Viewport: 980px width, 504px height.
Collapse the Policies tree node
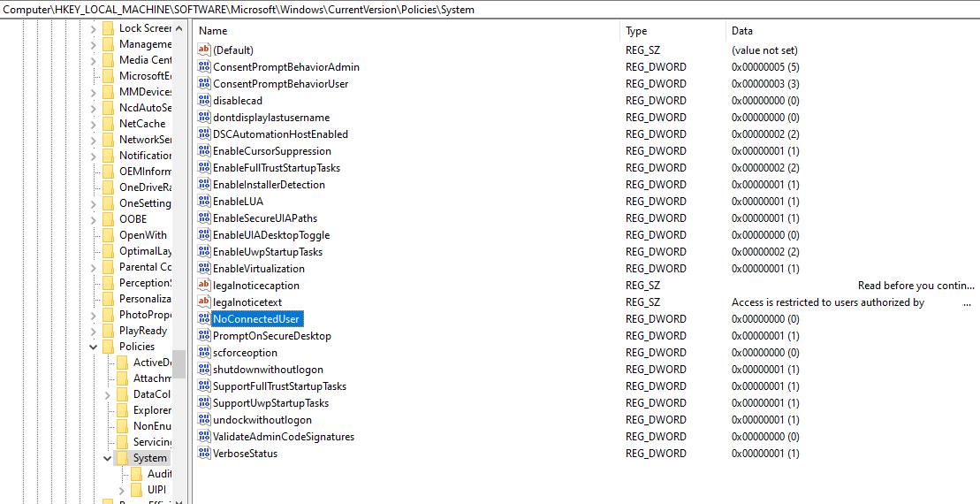click(x=93, y=347)
